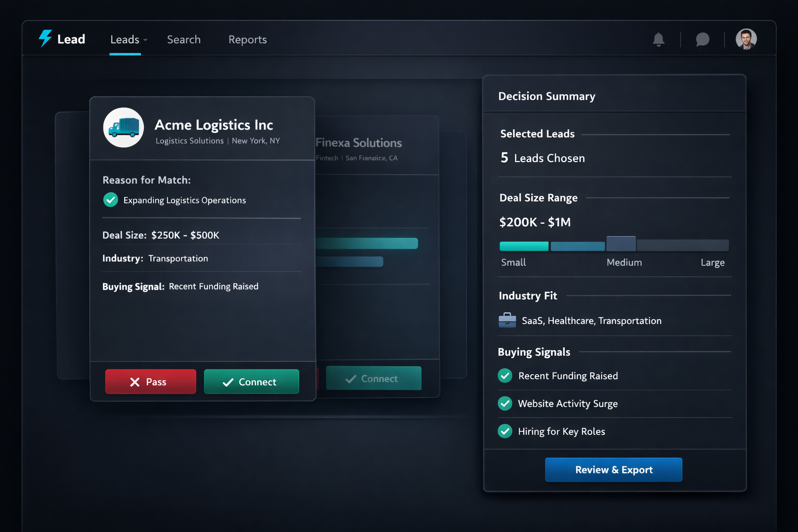Pass on the Acme Logistics lead
This screenshot has width=798, height=532.
pos(151,382)
